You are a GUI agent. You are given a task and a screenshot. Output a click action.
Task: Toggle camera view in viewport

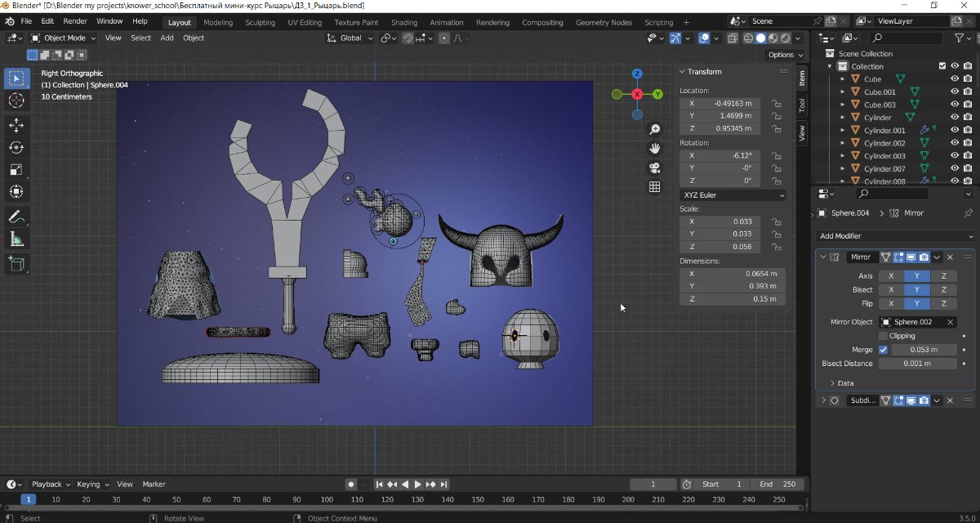tap(654, 168)
